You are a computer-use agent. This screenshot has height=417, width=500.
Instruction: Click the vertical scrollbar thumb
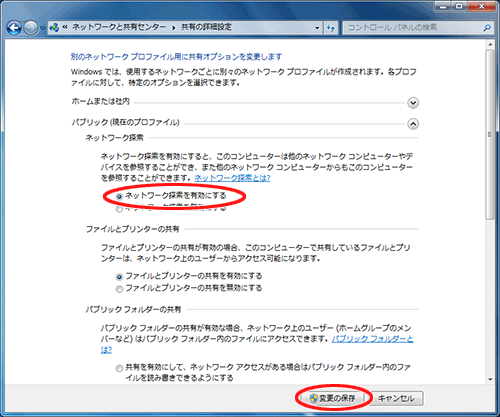tap(490, 134)
